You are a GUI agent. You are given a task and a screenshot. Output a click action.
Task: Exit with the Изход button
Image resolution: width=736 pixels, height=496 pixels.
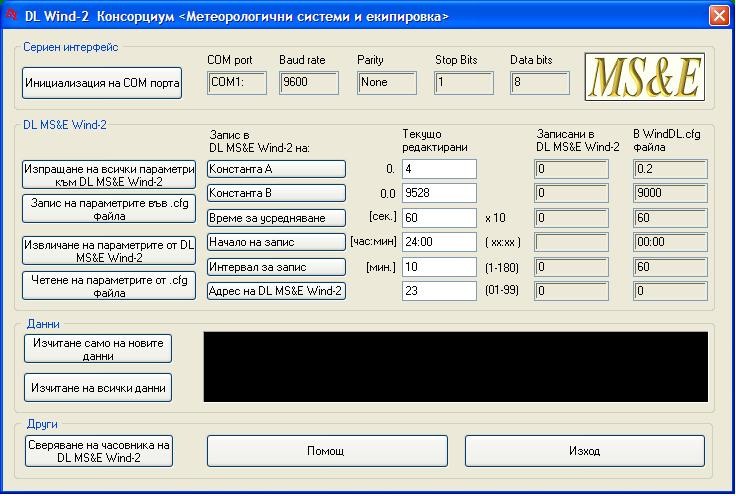click(585, 451)
